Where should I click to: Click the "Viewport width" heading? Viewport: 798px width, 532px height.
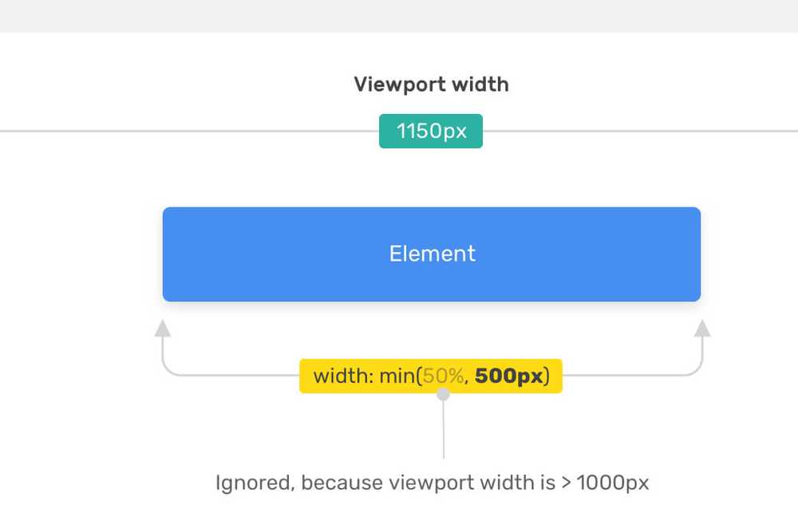click(432, 84)
